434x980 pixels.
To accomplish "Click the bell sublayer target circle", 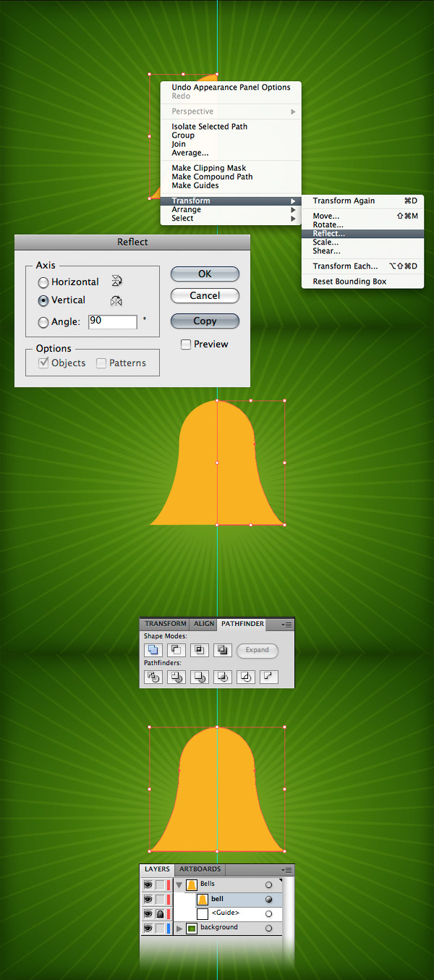I will [269, 899].
